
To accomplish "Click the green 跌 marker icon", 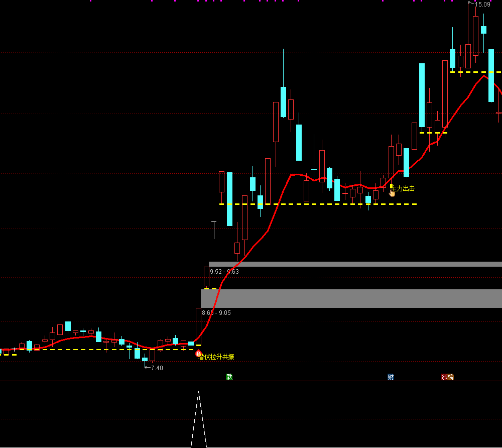I will pyautogui.click(x=229, y=377).
